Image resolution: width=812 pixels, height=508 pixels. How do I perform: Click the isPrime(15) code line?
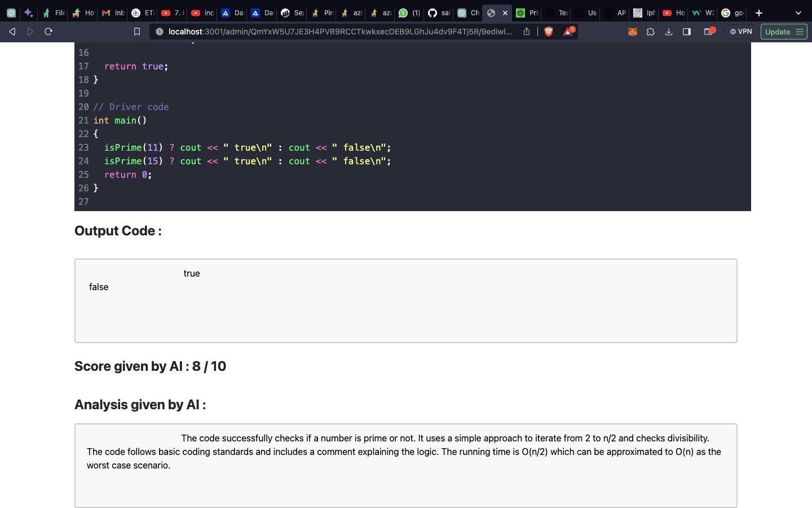(248, 161)
